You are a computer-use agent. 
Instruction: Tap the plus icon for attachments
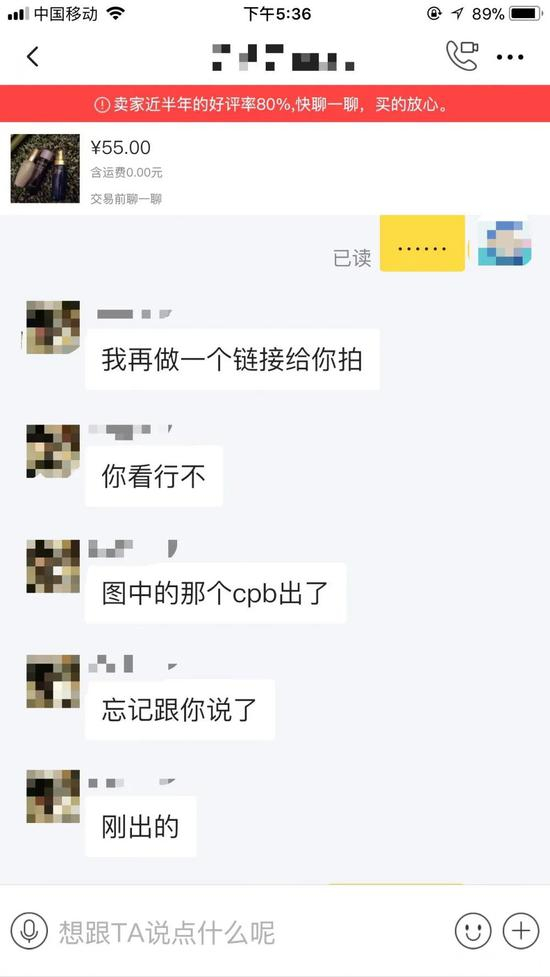click(x=520, y=930)
